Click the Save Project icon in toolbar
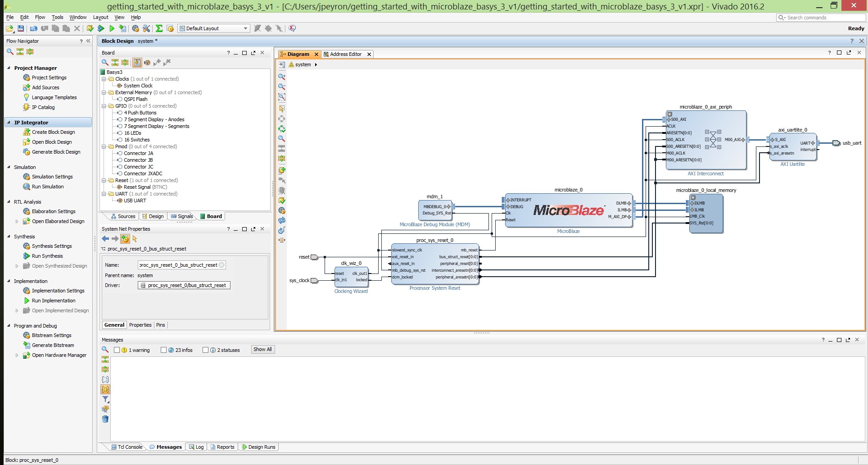 pos(21,28)
